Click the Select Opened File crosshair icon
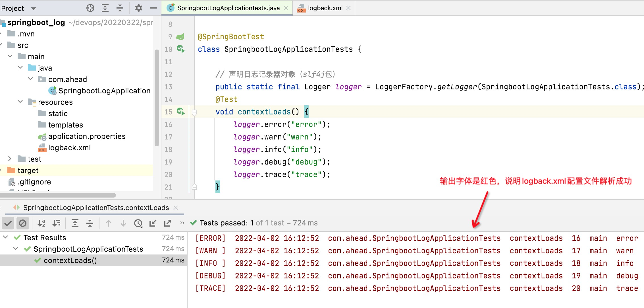 coord(90,8)
